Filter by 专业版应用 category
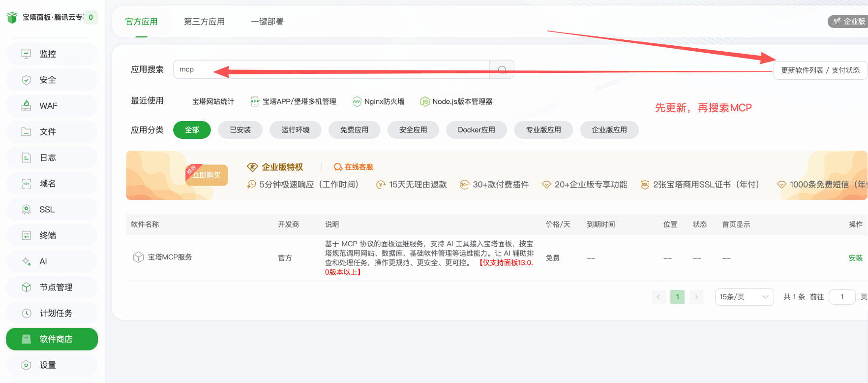 point(543,130)
